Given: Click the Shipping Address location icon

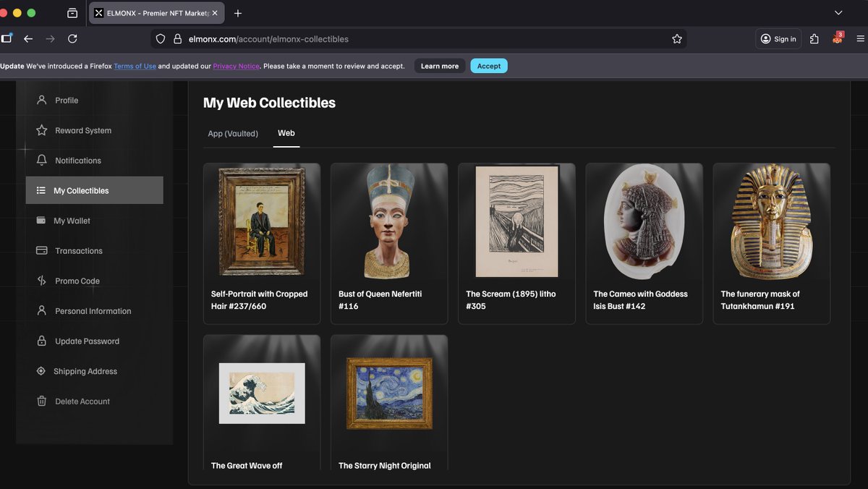Looking at the screenshot, I should (x=41, y=371).
